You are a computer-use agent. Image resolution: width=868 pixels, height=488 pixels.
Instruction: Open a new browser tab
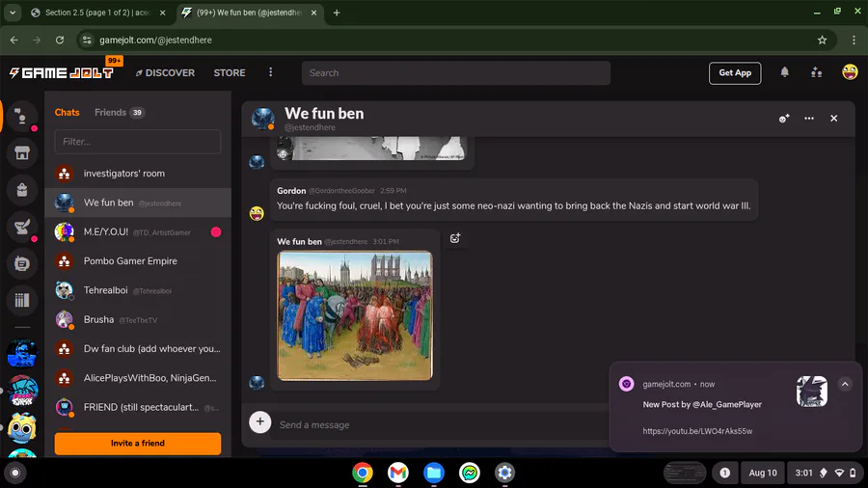click(x=337, y=13)
